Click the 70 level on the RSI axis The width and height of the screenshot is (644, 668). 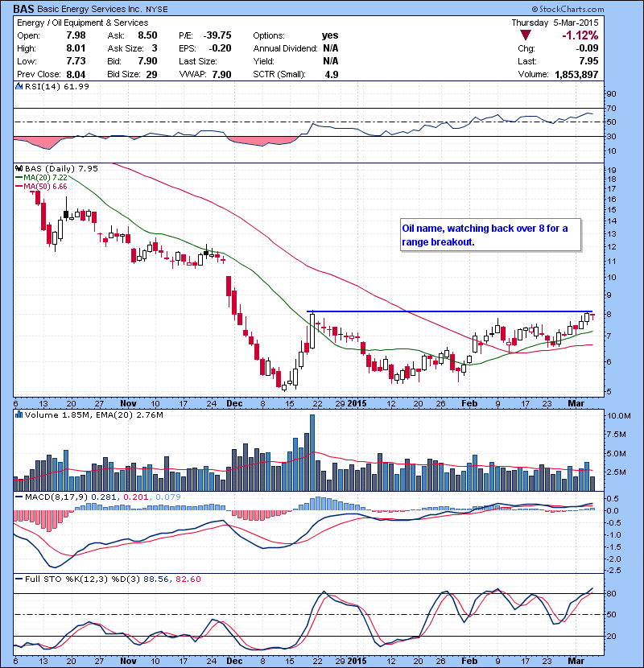click(x=611, y=109)
